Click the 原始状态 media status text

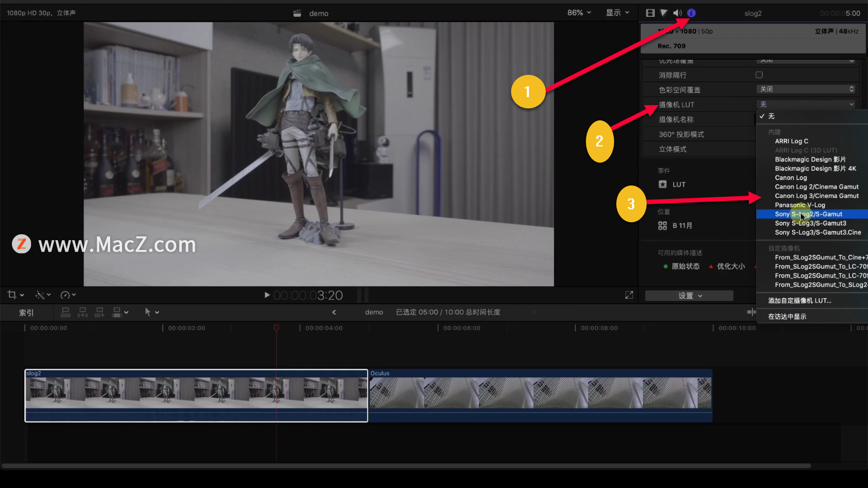[x=686, y=266]
